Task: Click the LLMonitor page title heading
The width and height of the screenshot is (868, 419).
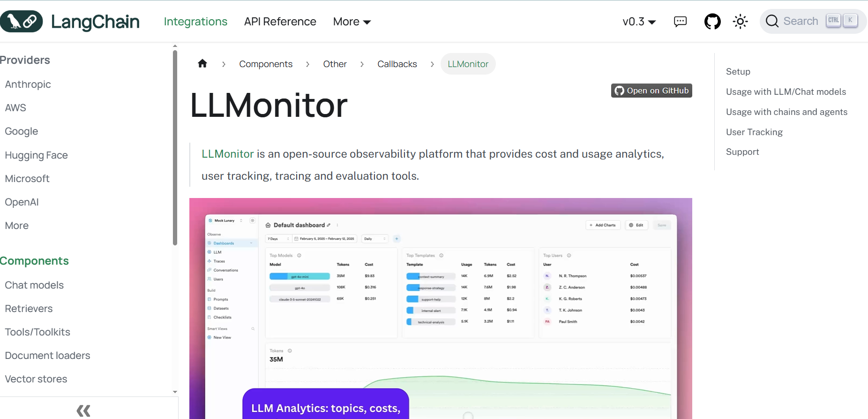Action: click(269, 105)
